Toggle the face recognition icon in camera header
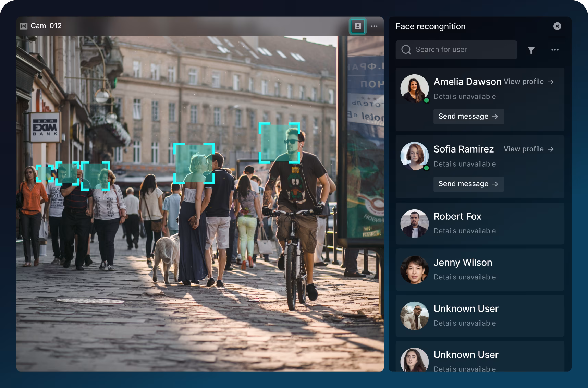The width and height of the screenshot is (588, 388). (x=358, y=26)
